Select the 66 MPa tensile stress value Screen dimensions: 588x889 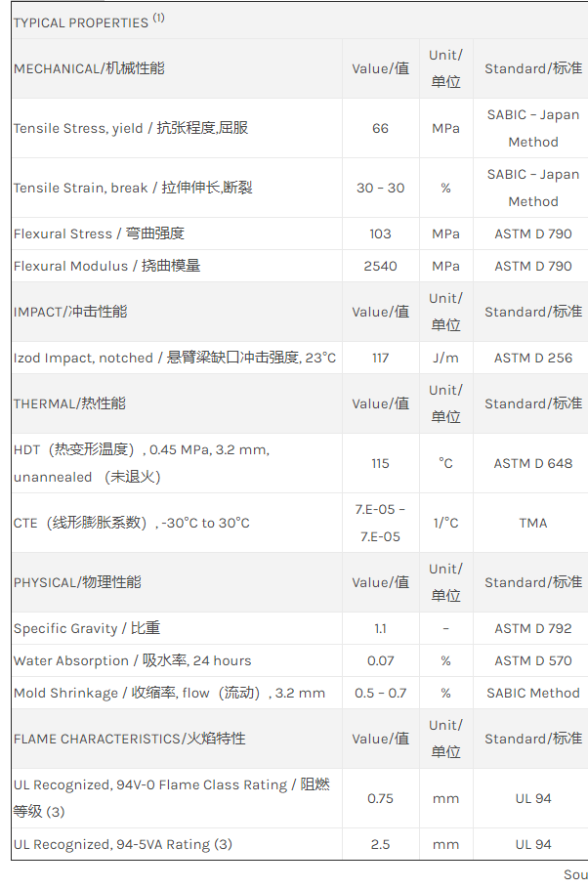coord(380,128)
